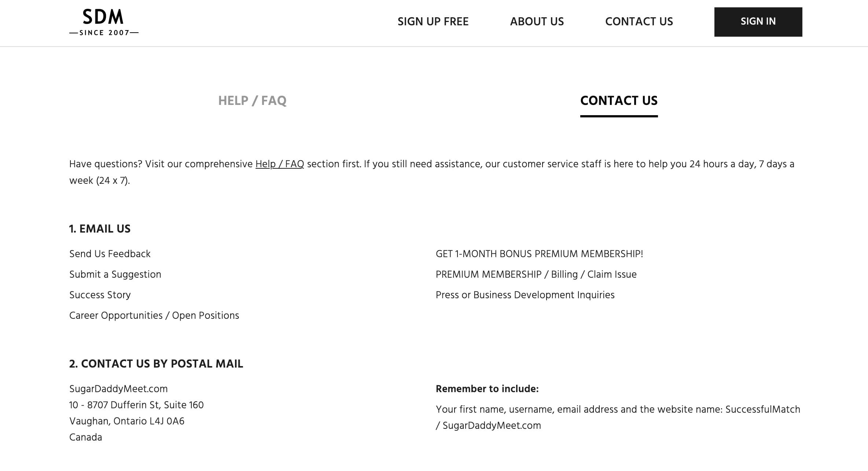Click the Remember to include label
868x471 pixels.
click(487, 389)
